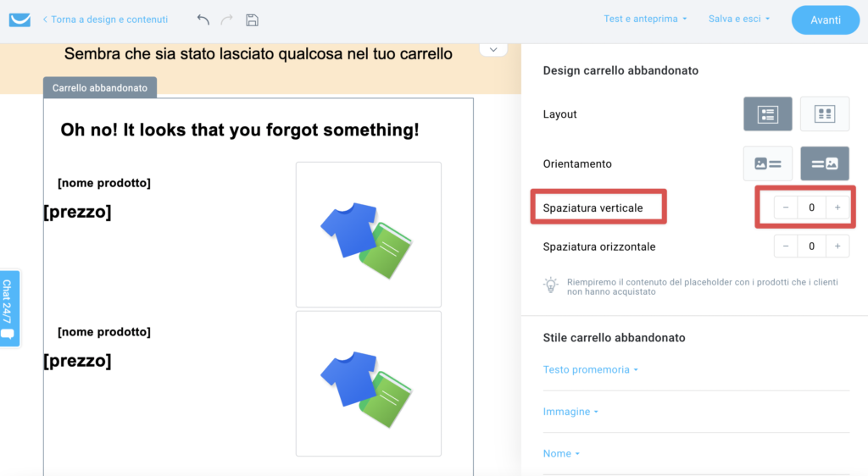Viewport: 868px width, 476px height.
Task: Increase the Spaziatura verticale value
Action: point(837,208)
